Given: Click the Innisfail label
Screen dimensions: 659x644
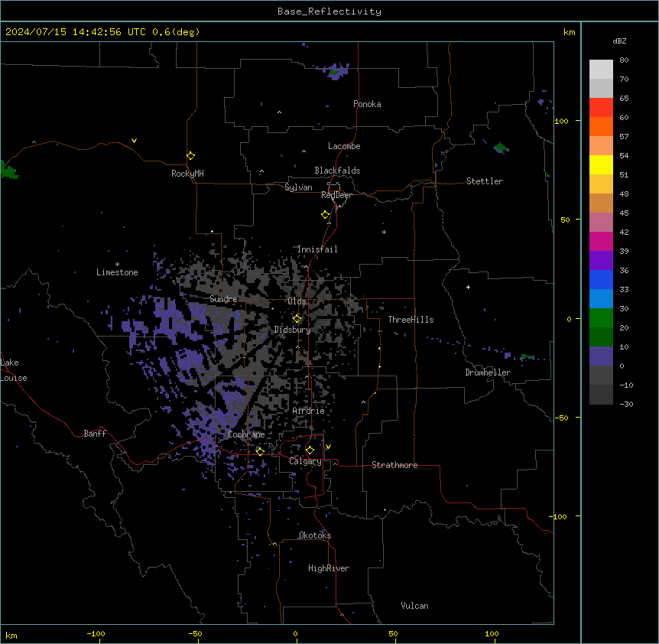Looking at the screenshot, I should point(317,249).
